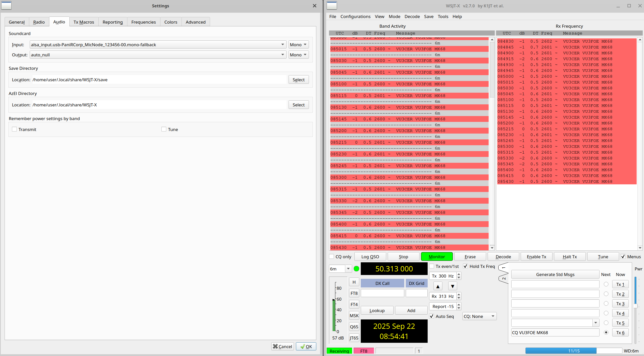Switch to FT4 mode button
Viewport: 644px width, 356px height.
tap(354, 304)
